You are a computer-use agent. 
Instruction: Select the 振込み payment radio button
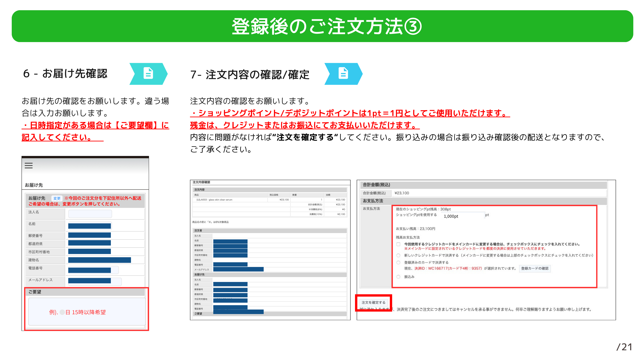coord(398,277)
